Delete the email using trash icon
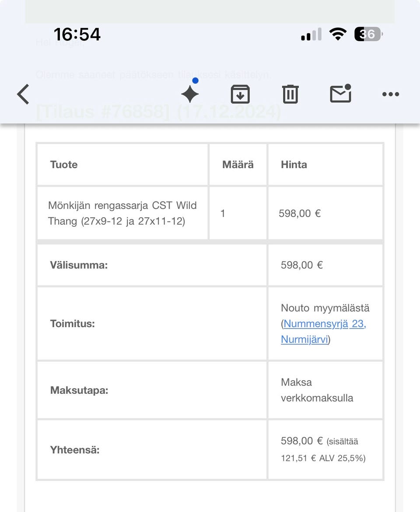 pos(290,94)
